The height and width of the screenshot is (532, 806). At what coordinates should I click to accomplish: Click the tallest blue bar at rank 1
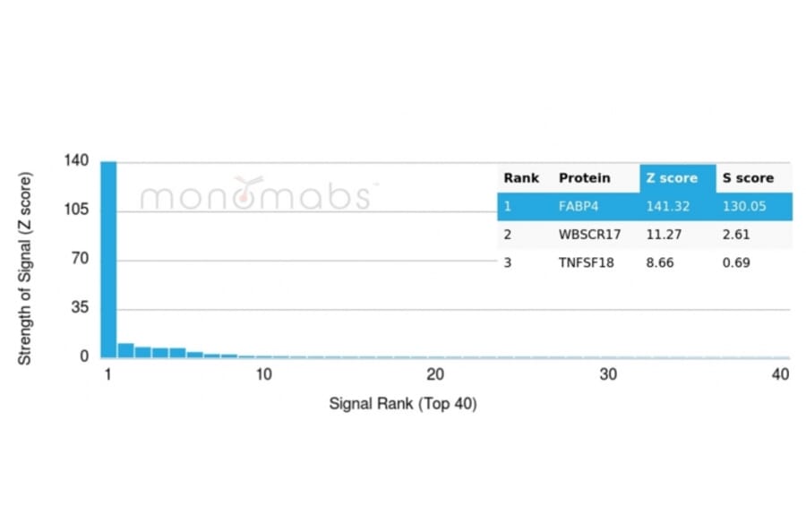coord(108,260)
